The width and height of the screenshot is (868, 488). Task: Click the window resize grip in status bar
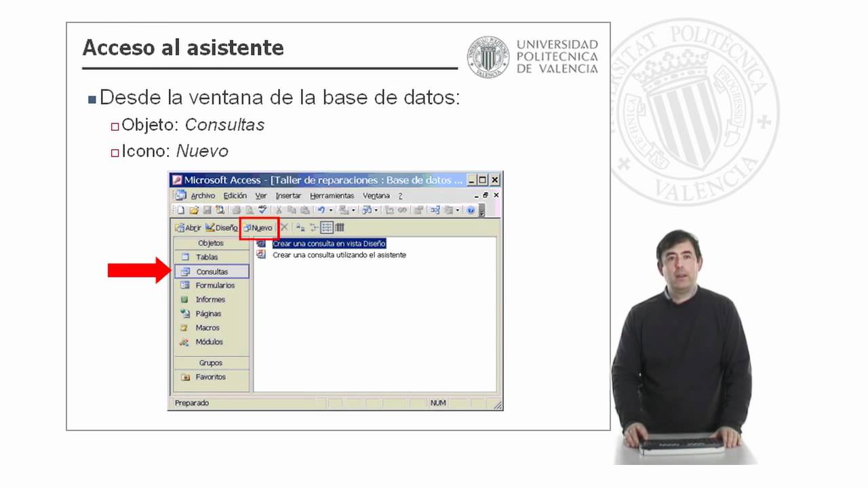point(497,405)
